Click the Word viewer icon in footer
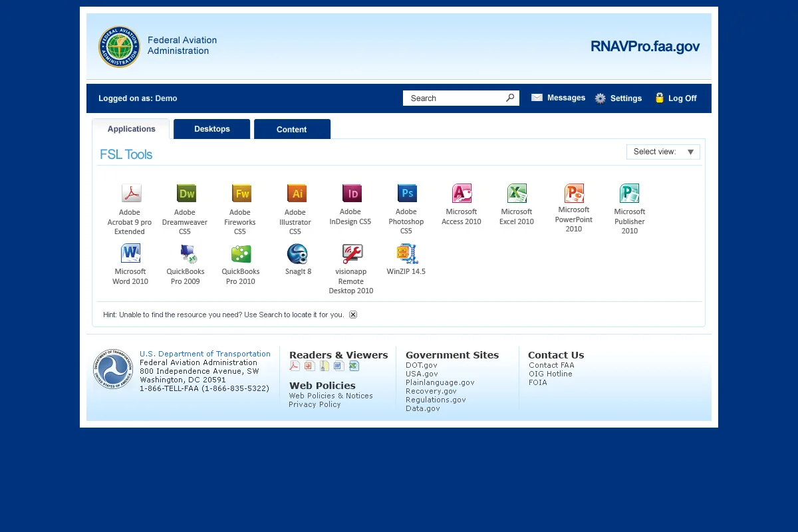Viewport: 798px width, 532px height. tap(338, 366)
